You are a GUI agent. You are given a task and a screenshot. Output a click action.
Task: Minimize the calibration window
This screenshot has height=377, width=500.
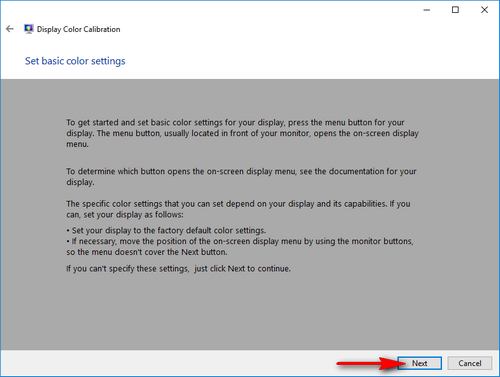click(x=427, y=10)
